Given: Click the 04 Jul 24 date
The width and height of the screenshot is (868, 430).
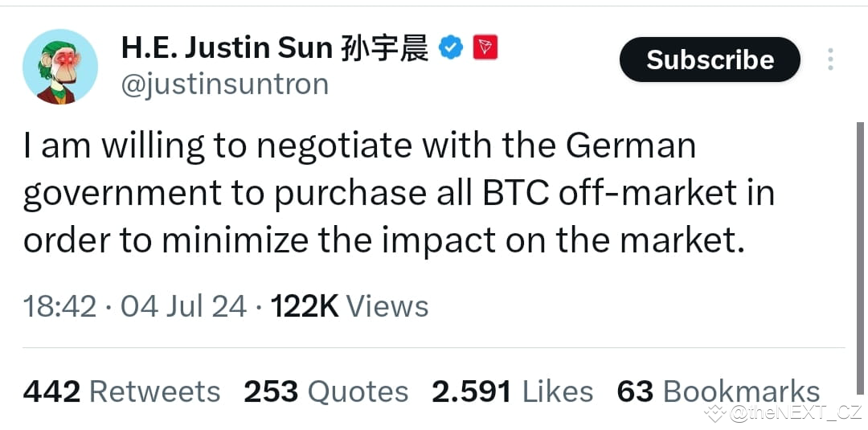Looking at the screenshot, I should [184, 306].
